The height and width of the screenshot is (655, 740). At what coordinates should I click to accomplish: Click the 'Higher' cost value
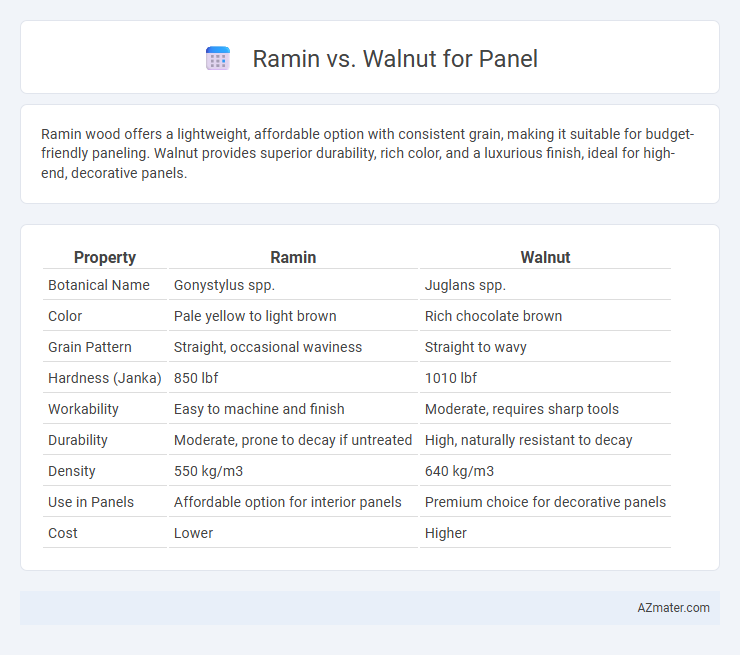[x=446, y=533]
